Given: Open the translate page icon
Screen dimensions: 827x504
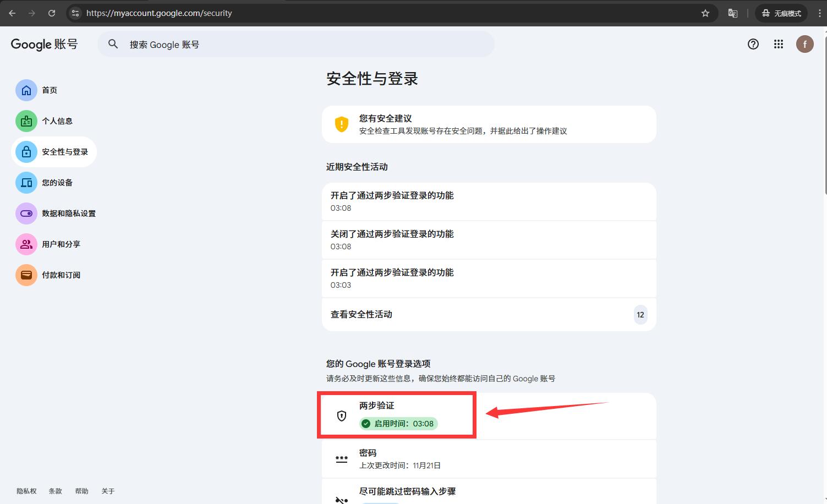Looking at the screenshot, I should [733, 13].
